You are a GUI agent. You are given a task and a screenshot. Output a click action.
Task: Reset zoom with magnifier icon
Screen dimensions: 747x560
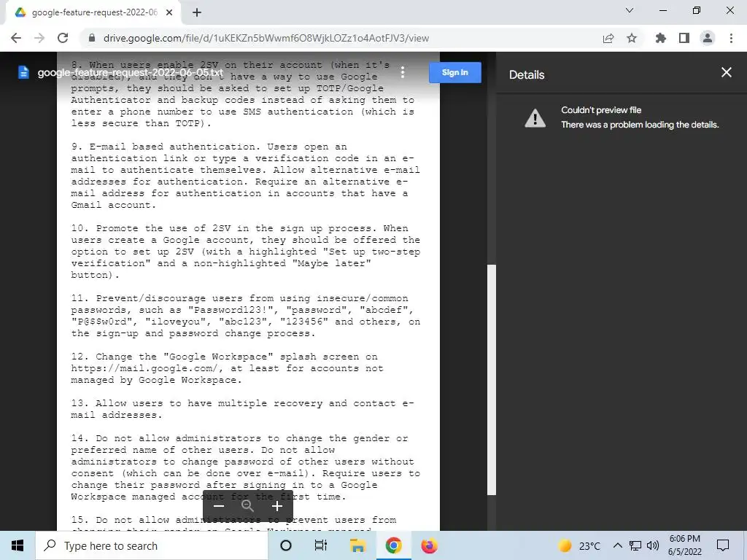coord(248,506)
